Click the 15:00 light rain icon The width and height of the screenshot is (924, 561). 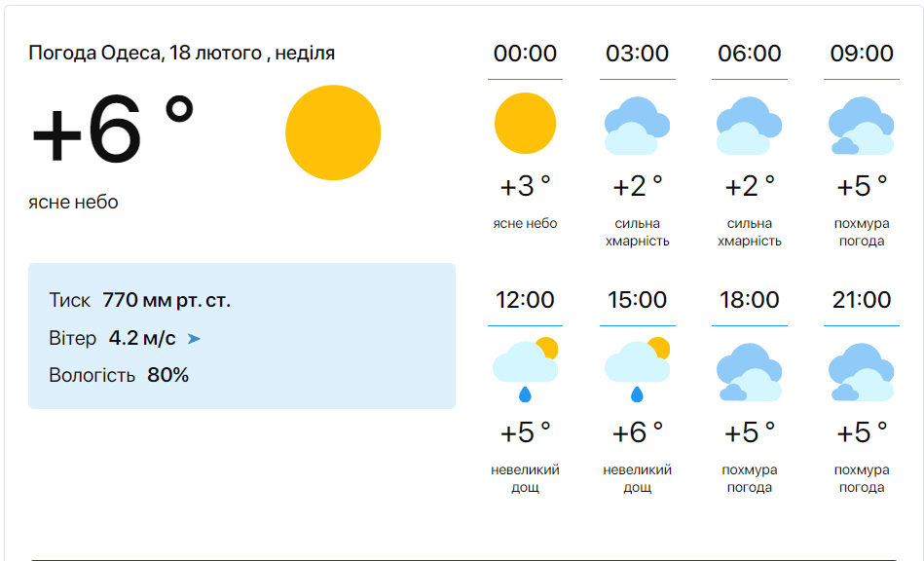(637, 370)
